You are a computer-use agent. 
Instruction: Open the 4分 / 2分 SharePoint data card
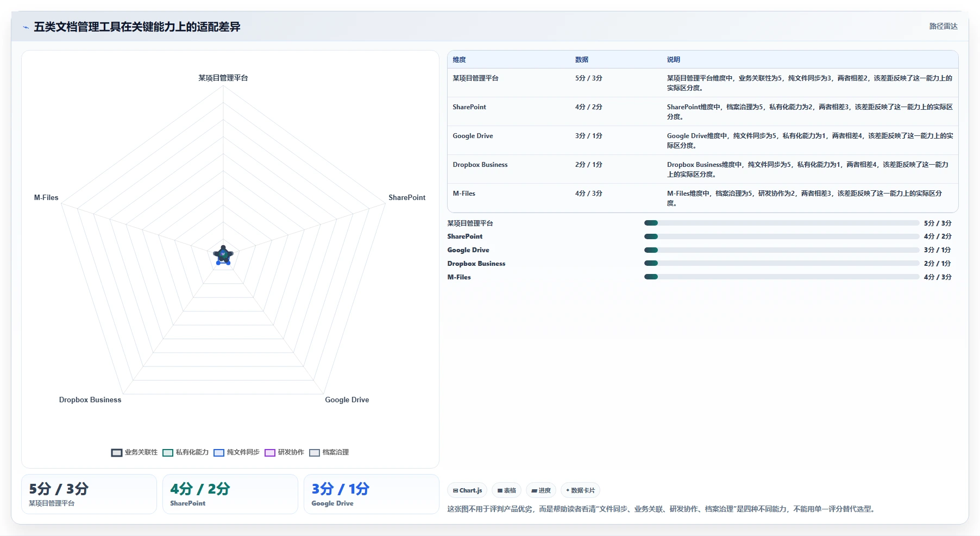click(230, 494)
